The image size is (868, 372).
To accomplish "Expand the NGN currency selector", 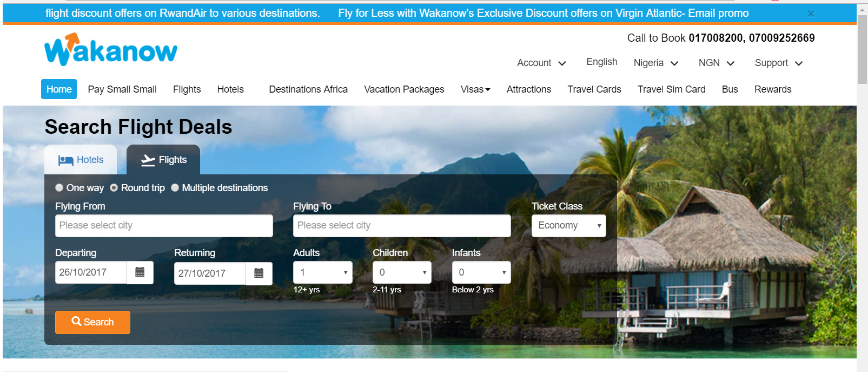I will [x=716, y=63].
